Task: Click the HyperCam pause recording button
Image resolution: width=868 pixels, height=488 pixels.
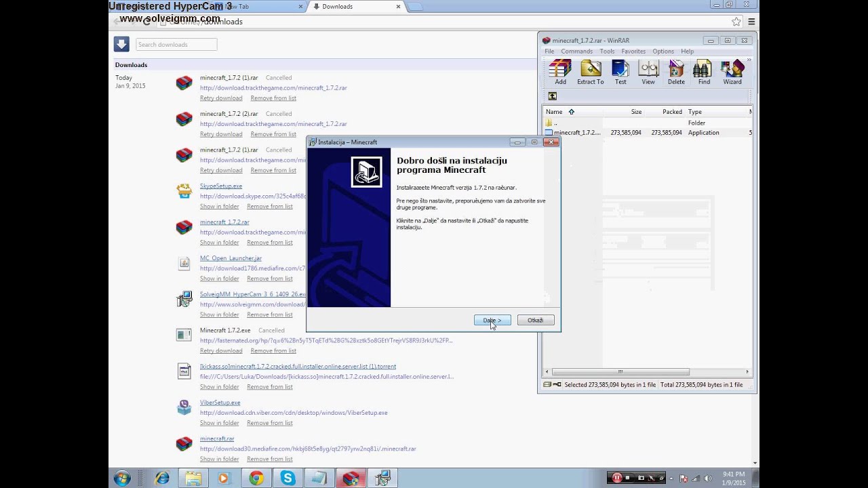Action: coord(617,478)
